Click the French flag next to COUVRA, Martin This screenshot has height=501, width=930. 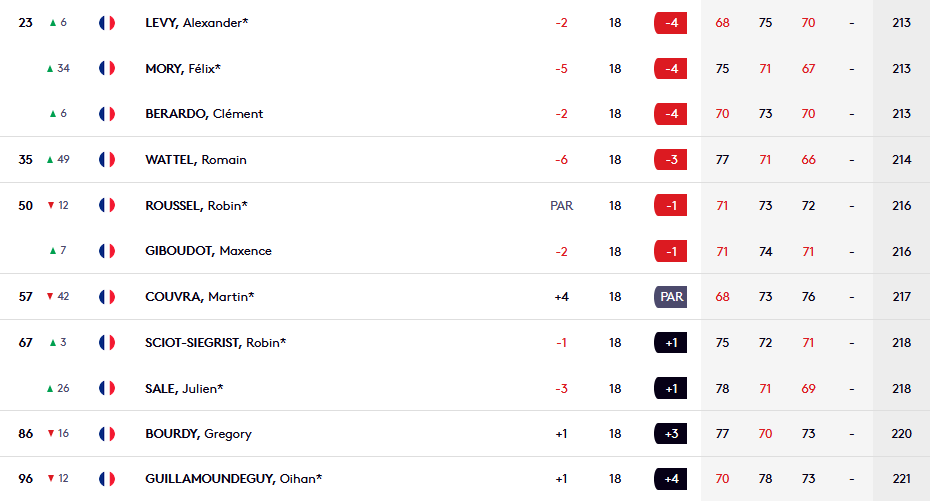pyautogui.click(x=107, y=296)
